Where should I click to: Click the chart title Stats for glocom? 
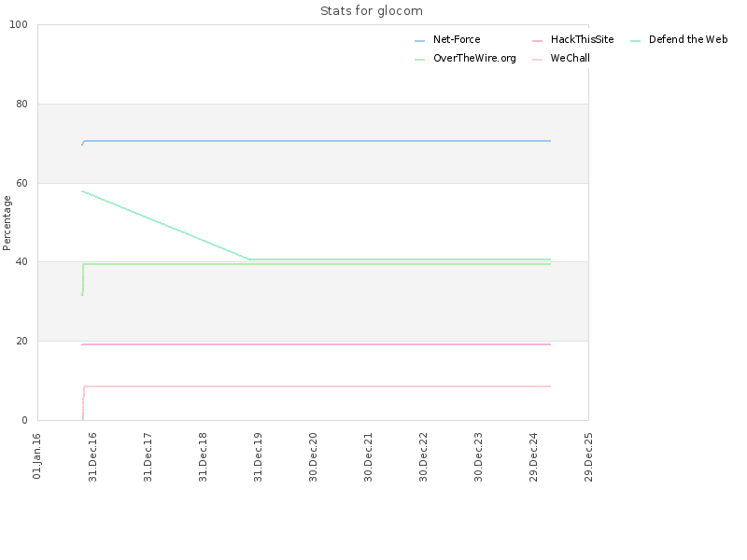pos(372,11)
